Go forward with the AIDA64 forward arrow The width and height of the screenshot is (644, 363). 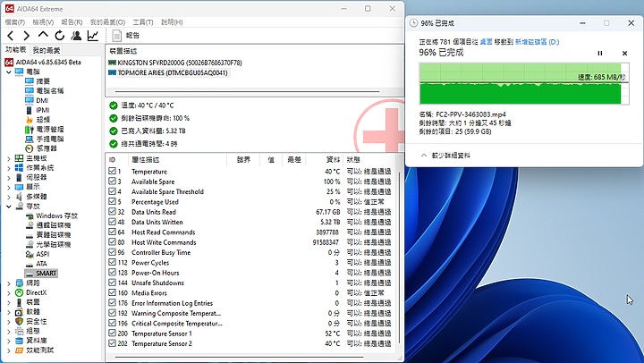coord(26,36)
